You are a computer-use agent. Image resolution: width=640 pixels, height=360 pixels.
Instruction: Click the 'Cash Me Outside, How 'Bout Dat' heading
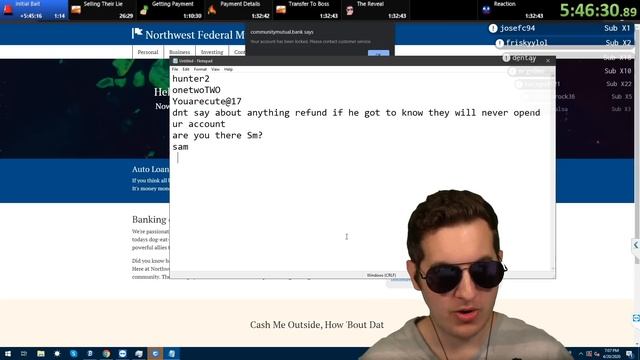tap(317, 325)
